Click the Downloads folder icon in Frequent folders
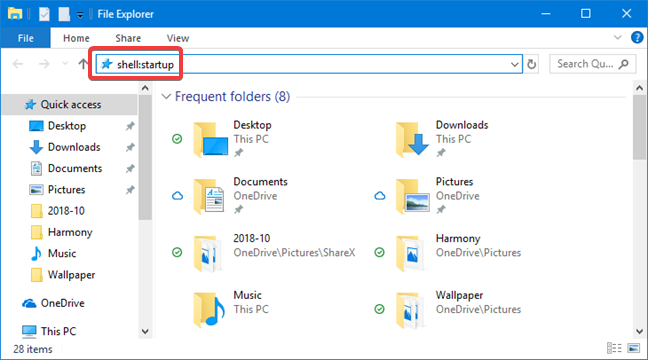Screen dimensions: 648x360 tap(413, 140)
